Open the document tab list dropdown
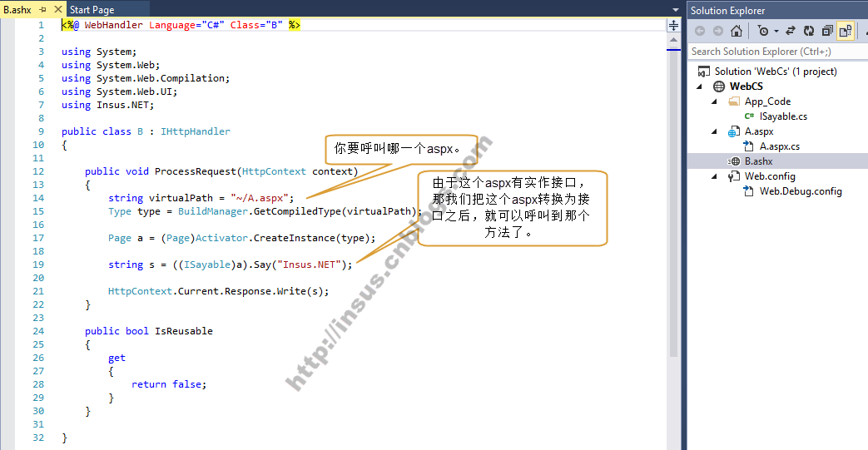 point(675,10)
